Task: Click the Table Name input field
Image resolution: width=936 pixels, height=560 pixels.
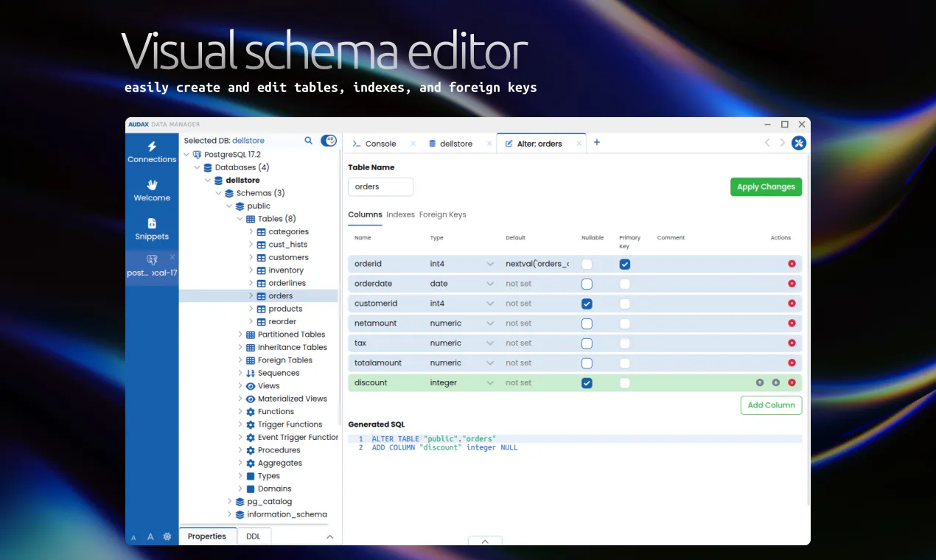Action: 380,186
